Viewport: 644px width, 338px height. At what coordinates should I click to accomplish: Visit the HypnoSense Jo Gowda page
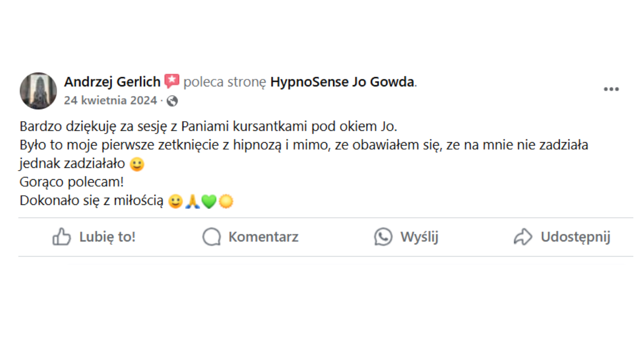pyautogui.click(x=342, y=82)
